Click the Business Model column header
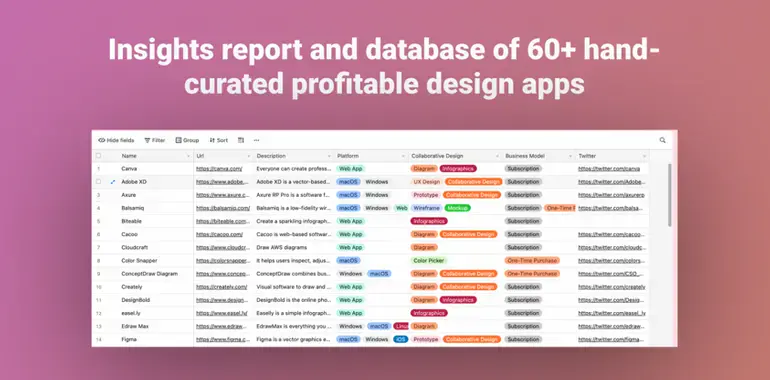 (539, 156)
